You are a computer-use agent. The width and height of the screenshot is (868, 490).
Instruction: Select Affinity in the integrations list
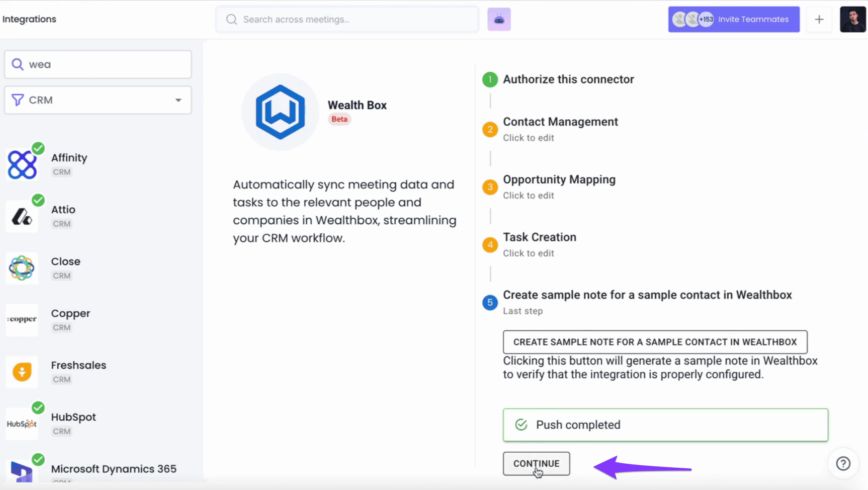coord(69,158)
